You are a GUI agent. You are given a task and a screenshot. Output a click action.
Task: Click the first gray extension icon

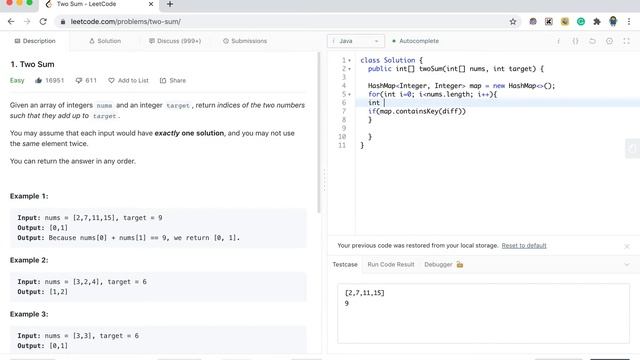[533, 22]
